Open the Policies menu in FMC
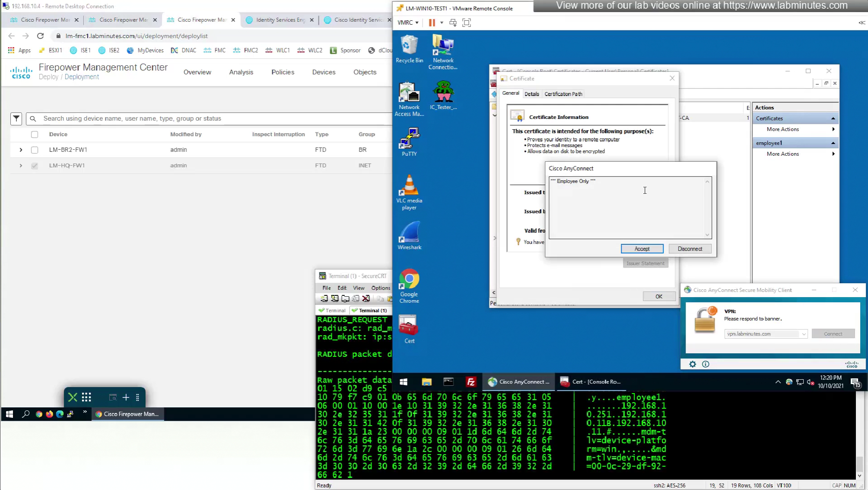This screenshot has height=490, width=868. 283,72
